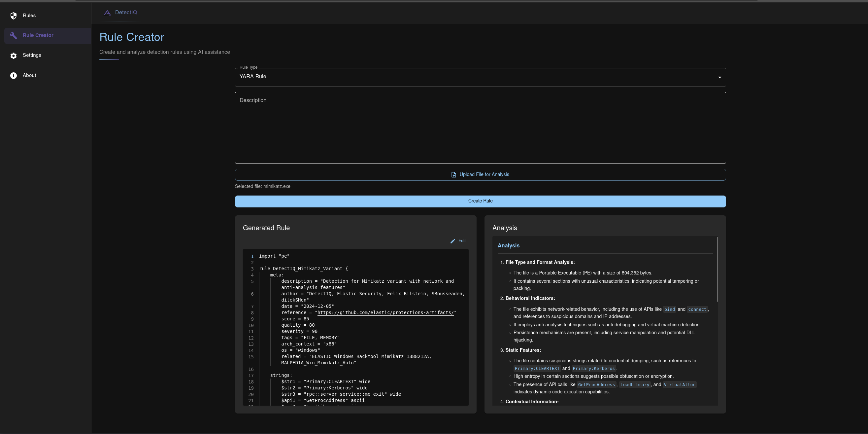The image size is (868, 434).
Task: Click the Create Rule button
Action: (481, 201)
